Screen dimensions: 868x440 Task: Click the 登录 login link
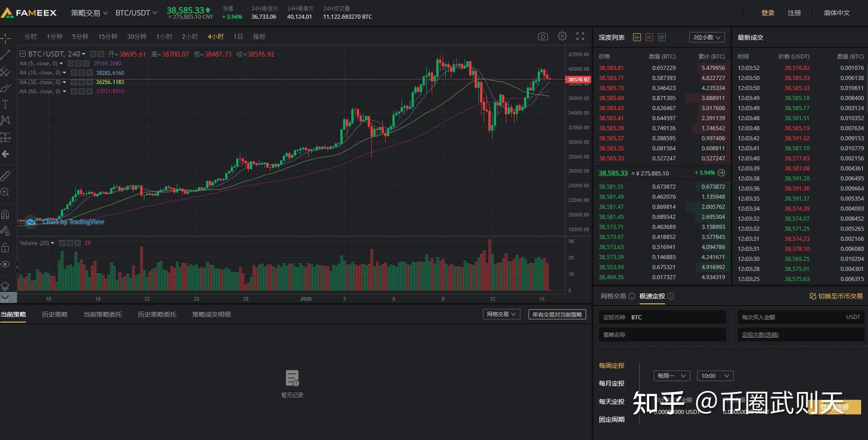point(767,13)
